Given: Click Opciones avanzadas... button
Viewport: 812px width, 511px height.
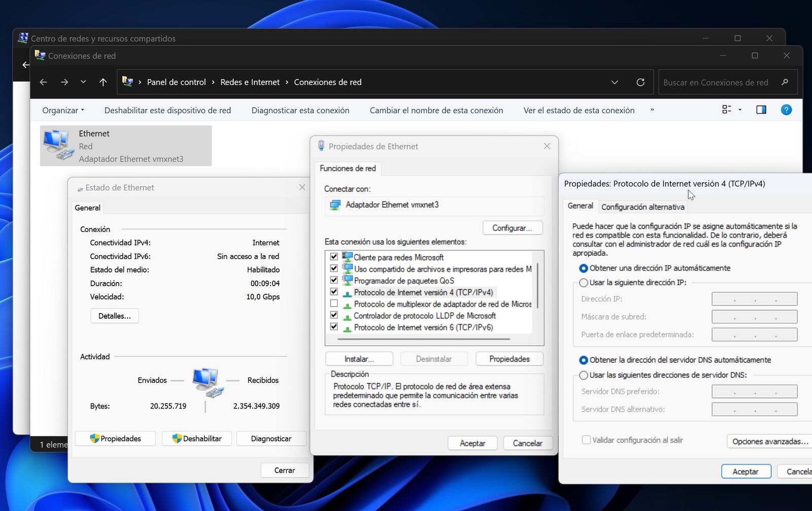Looking at the screenshot, I should click(x=769, y=441).
